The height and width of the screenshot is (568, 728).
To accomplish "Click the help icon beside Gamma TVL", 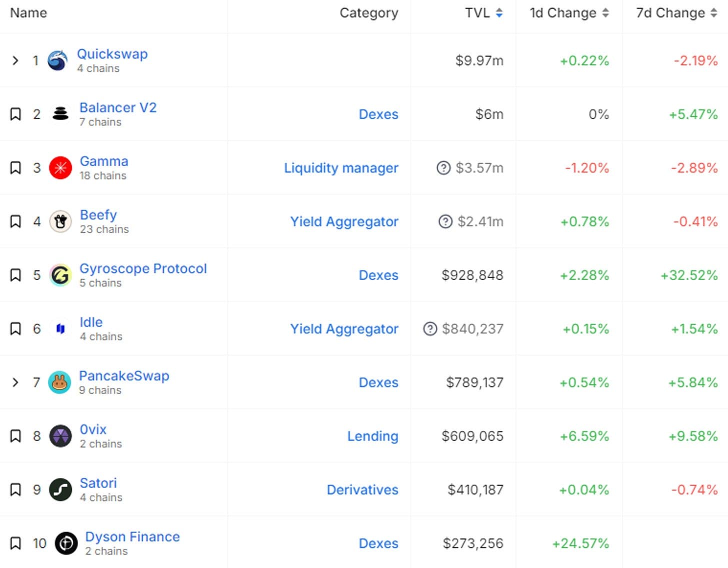I will [x=443, y=168].
